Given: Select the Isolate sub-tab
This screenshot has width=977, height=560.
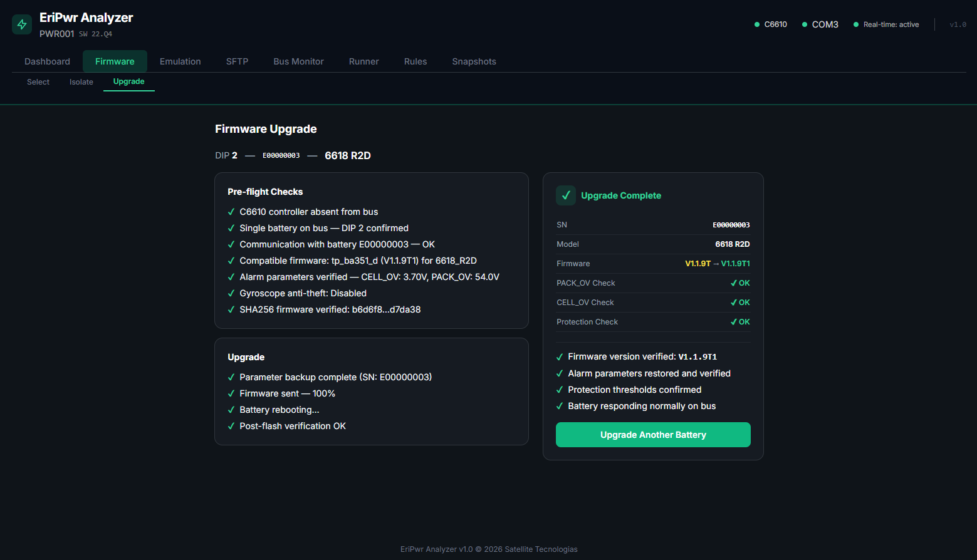Looking at the screenshot, I should click(81, 82).
